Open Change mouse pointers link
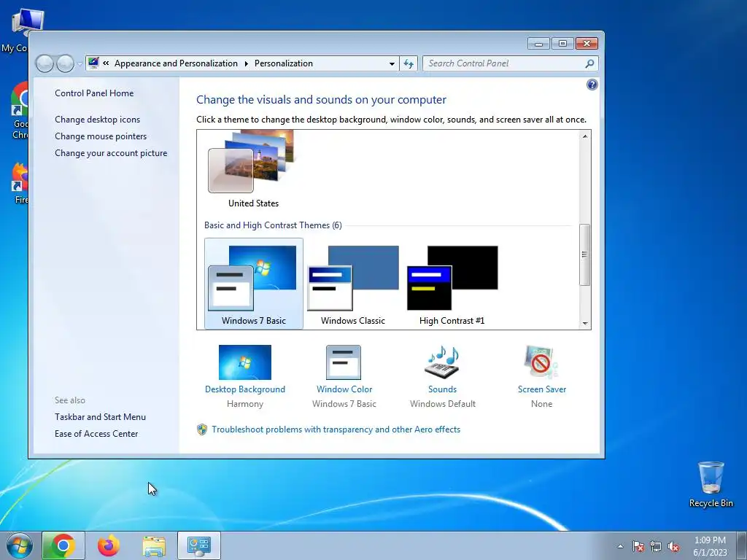 (101, 136)
